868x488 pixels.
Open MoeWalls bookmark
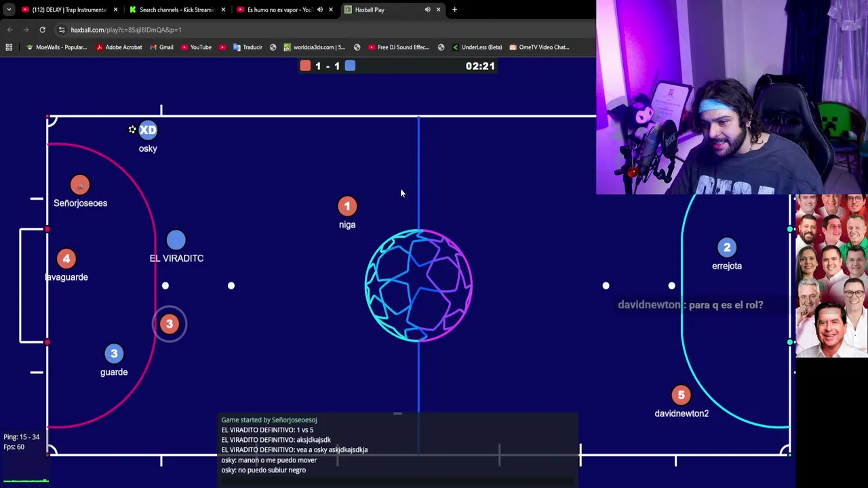(56, 47)
